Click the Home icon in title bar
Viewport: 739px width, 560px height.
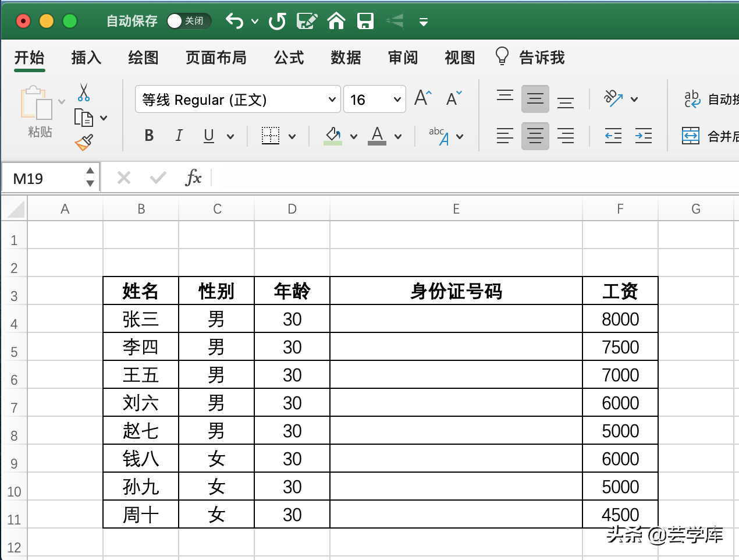pos(336,21)
